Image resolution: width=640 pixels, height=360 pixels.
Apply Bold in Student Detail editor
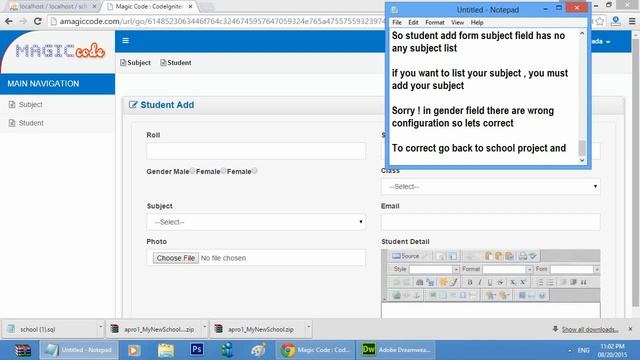coord(470,282)
